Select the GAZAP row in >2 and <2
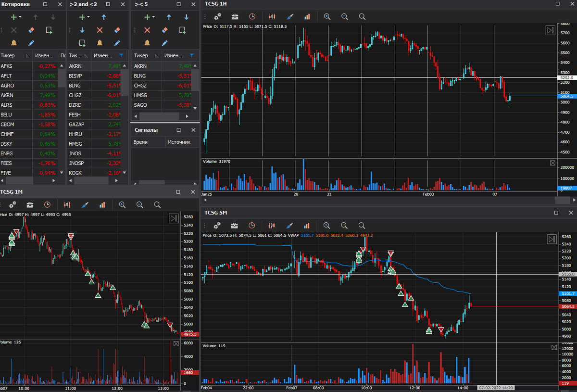577x392 pixels. pyautogui.click(x=94, y=124)
